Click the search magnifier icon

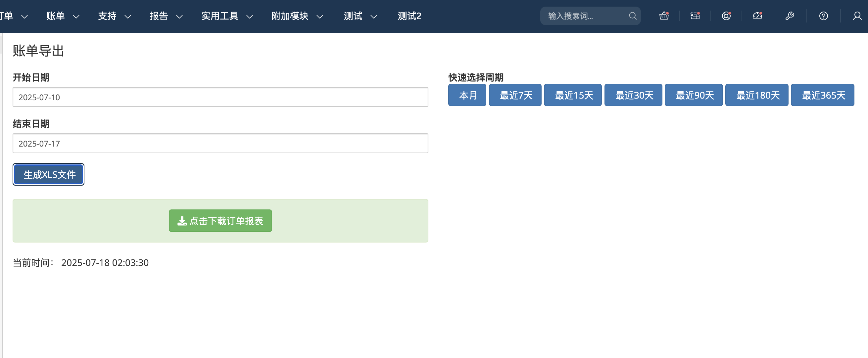click(633, 16)
